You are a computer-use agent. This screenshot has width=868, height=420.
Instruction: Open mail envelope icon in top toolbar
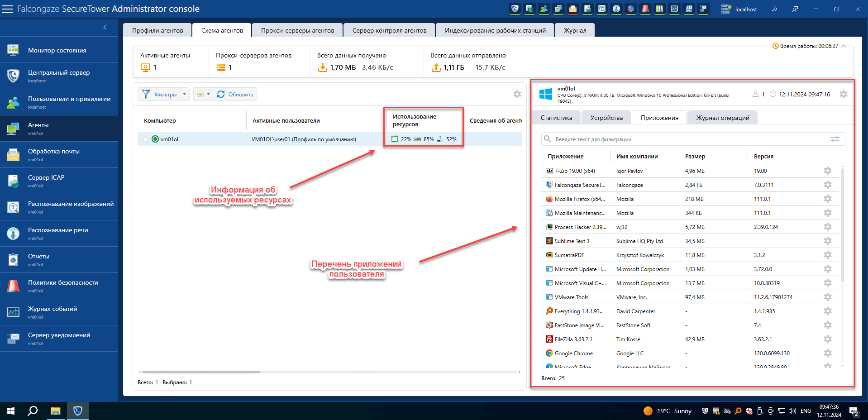point(572,9)
